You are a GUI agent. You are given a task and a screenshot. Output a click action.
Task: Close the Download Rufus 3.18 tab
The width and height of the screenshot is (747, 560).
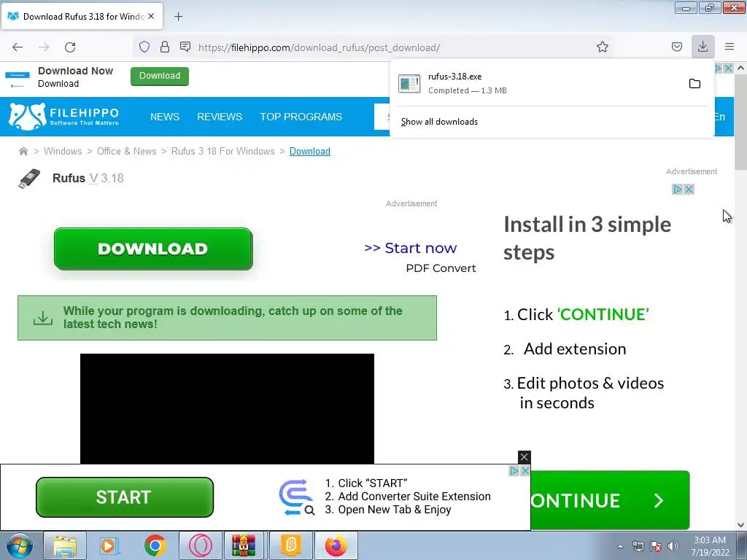(151, 16)
